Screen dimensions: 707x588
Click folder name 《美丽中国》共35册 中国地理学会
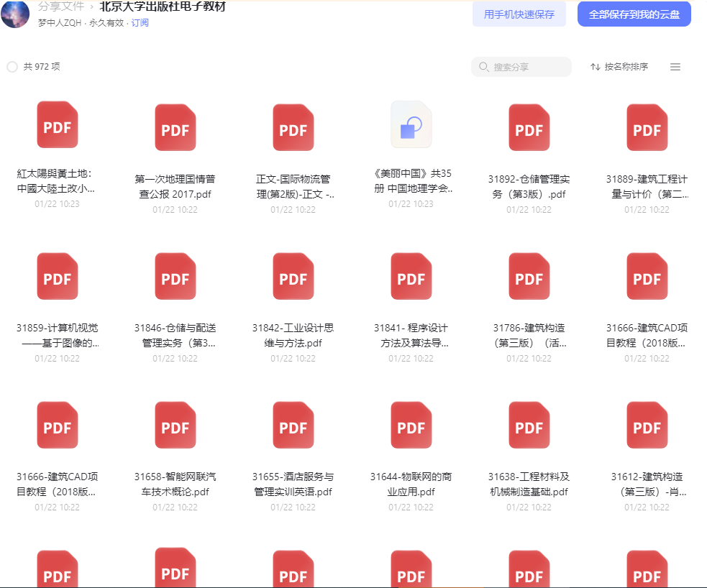(x=413, y=180)
